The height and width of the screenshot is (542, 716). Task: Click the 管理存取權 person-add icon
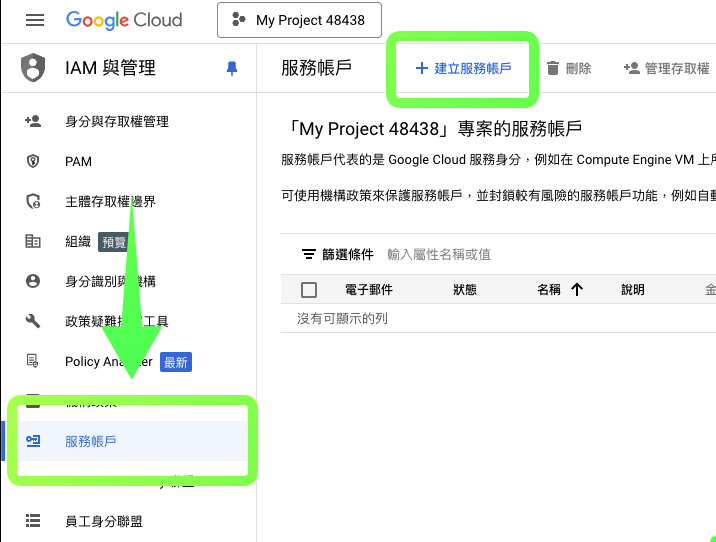631,68
